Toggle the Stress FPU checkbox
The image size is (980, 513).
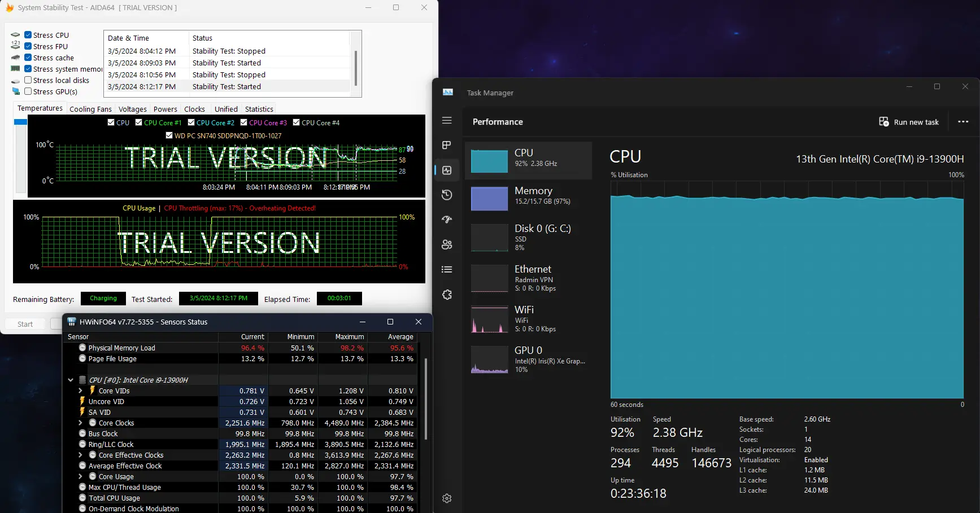click(28, 46)
